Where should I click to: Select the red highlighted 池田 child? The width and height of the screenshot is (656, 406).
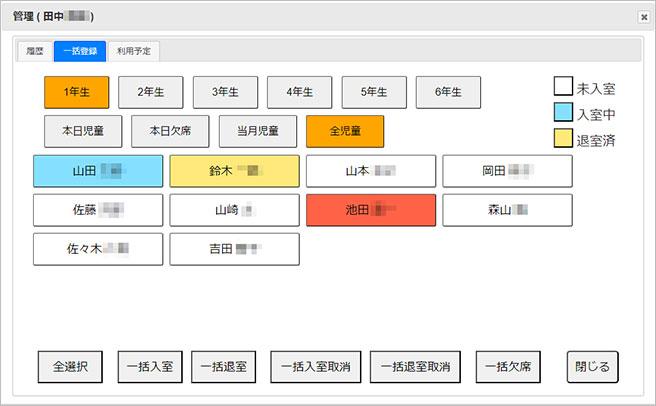point(371,210)
